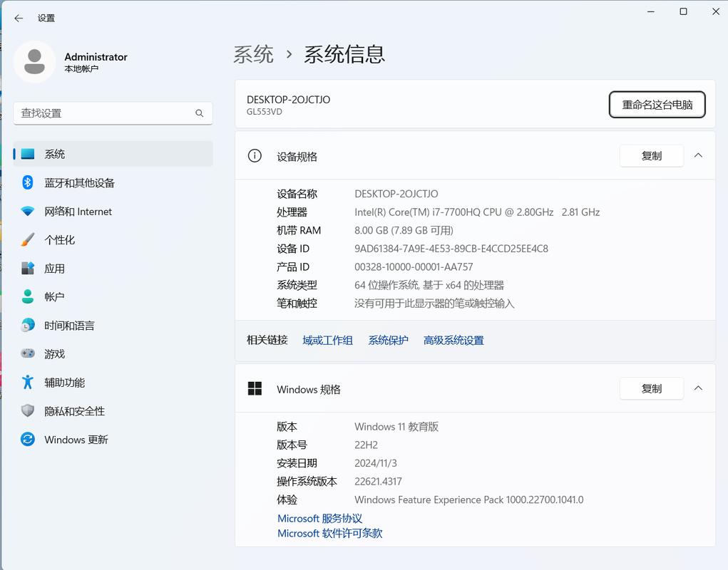This screenshot has height=570, width=728.
Task: Open 游戏 settings via the Xbox icon
Action: click(x=27, y=353)
